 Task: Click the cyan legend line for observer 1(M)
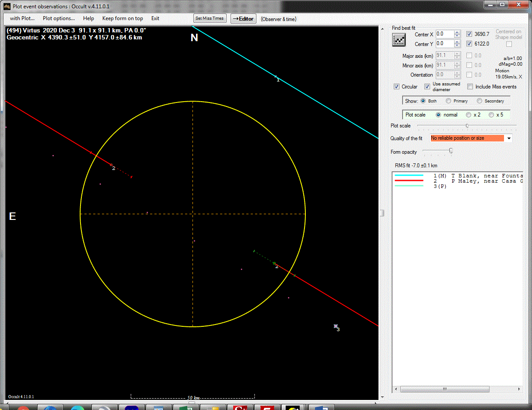pyautogui.click(x=409, y=176)
